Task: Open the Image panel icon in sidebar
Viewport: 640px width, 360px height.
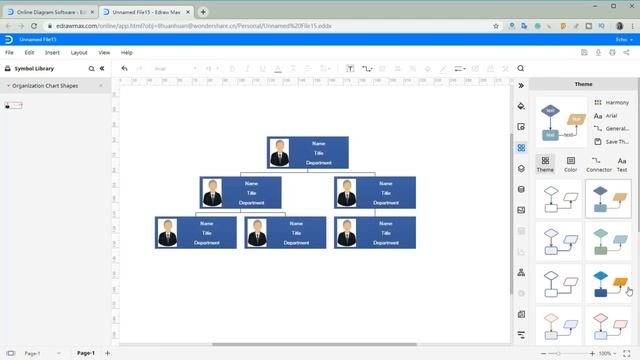Action: pyautogui.click(x=521, y=210)
